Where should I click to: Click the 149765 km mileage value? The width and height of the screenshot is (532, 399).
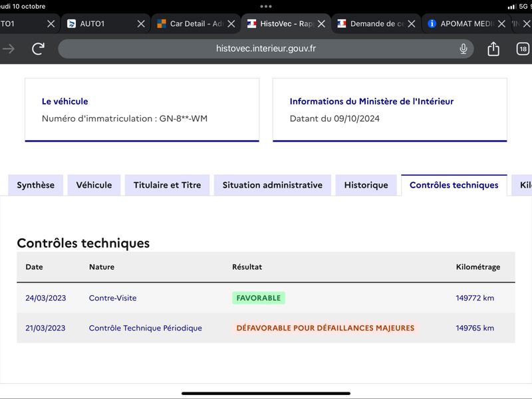[475, 328]
